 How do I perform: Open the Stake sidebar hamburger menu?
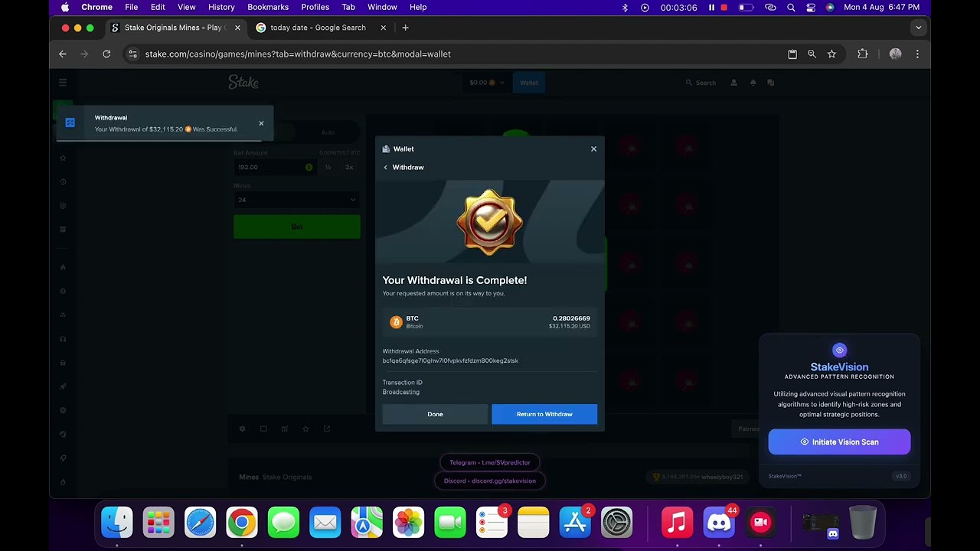point(63,82)
